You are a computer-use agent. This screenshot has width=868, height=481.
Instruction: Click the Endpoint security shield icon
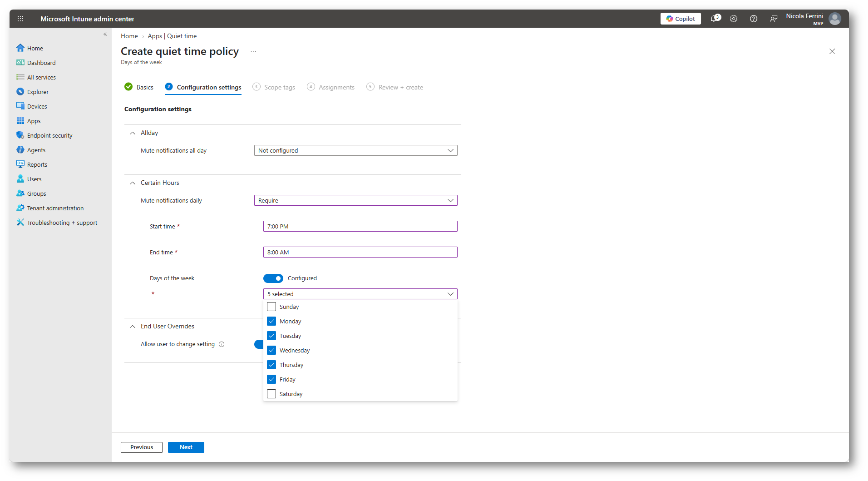(x=20, y=135)
